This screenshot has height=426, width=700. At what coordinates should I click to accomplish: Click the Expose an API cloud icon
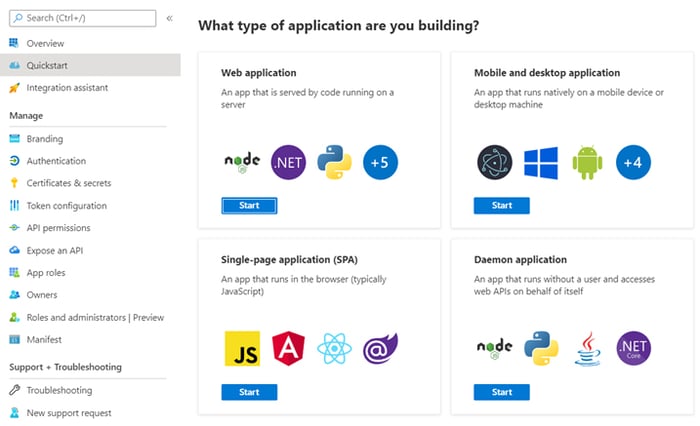pyautogui.click(x=14, y=250)
